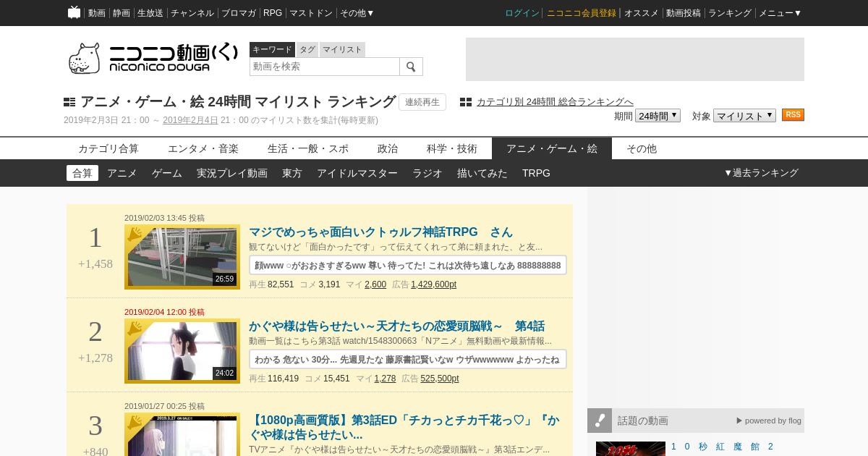Click the 2019年2月4日 date link
868x456 pixels.
[x=190, y=120]
